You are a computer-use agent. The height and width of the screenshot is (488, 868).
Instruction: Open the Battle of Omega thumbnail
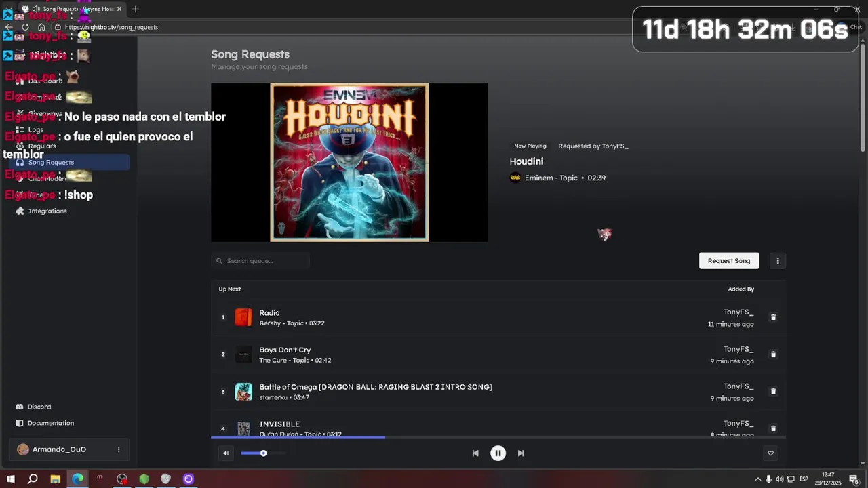pos(243,392)
